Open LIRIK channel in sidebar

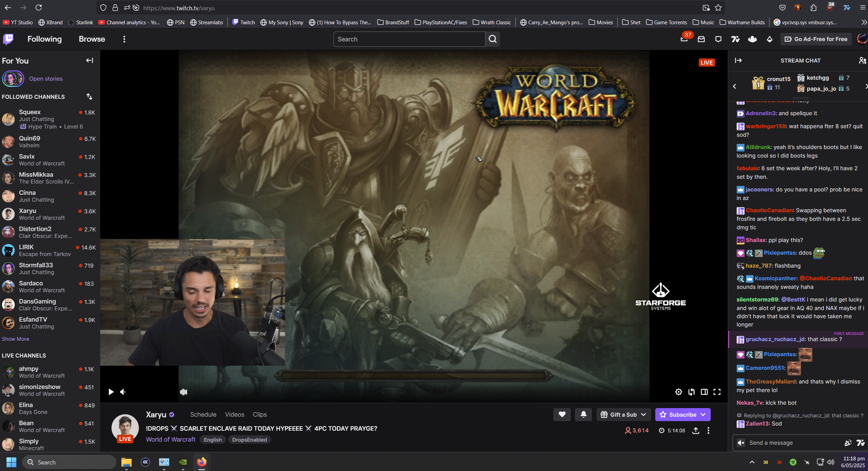pyautogui.click(x=50, y=251)
